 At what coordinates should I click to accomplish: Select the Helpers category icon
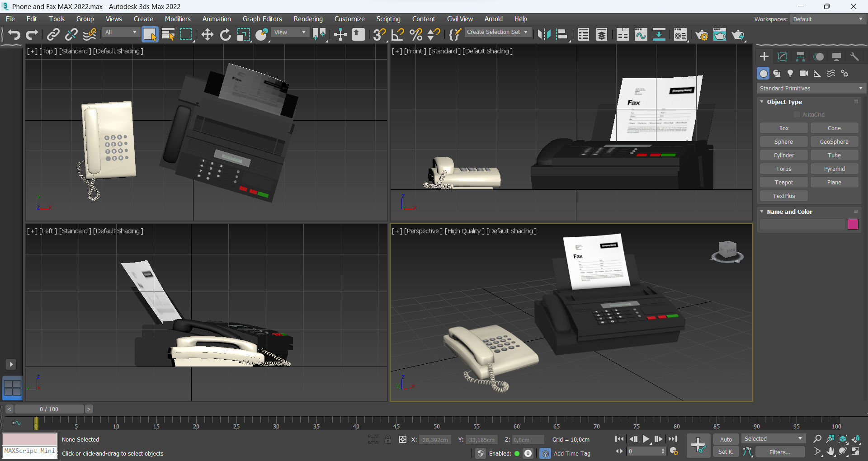point(817,73)
